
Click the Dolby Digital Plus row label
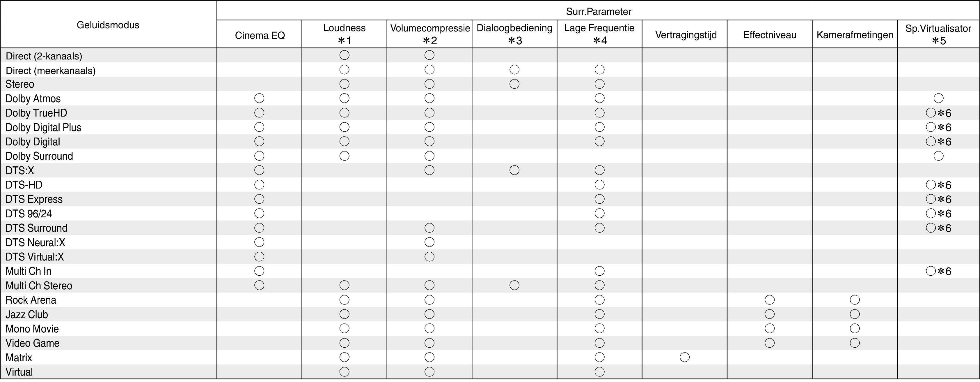(x=43, y=127)
